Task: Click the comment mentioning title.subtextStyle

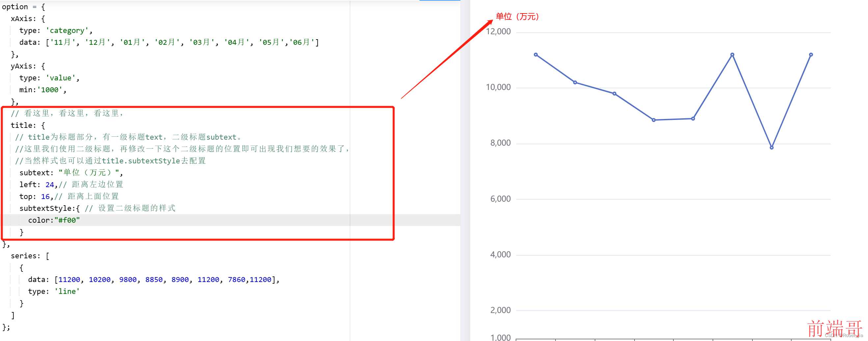Action: tap(111, 161)
